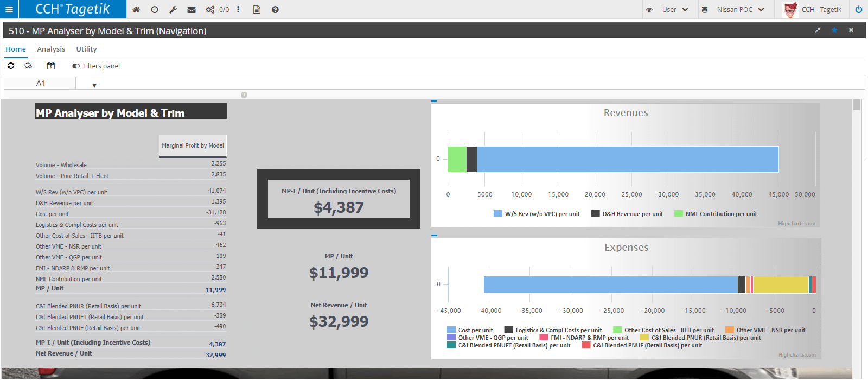868x380 pixels.
Task: Open the hamburger main menu
Action: (9, 9)
